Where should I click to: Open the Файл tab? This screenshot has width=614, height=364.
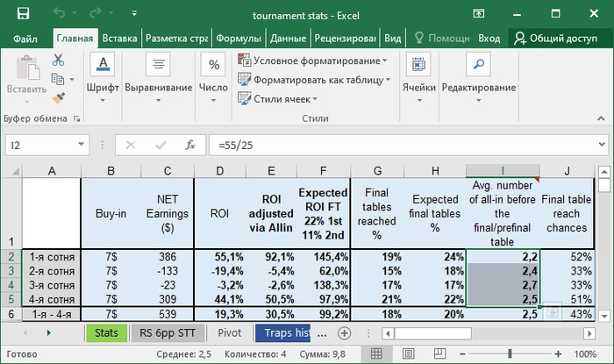point(25,39)
